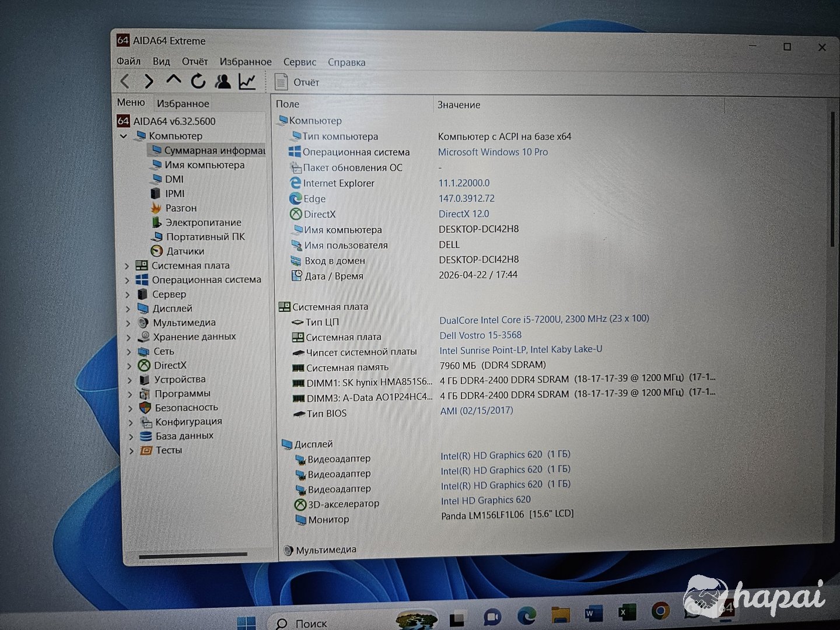Open Microsoft Edge from the taskbar
840x630 pixels.
(527, 615)
